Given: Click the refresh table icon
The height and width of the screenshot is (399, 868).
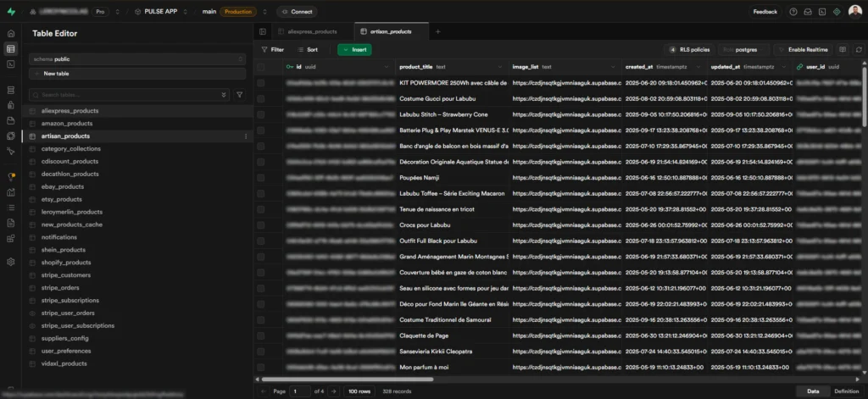Looking at the screenshot, I should [x=859, y=50].
